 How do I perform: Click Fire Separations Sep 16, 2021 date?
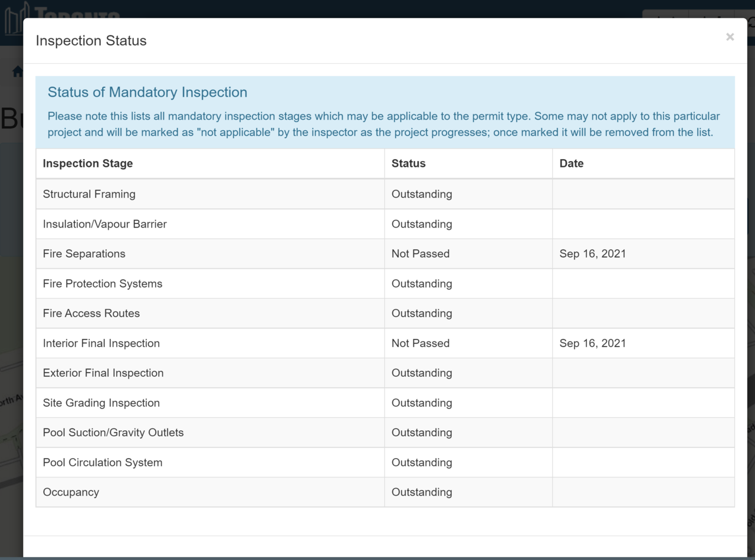(x=593, y=253)
